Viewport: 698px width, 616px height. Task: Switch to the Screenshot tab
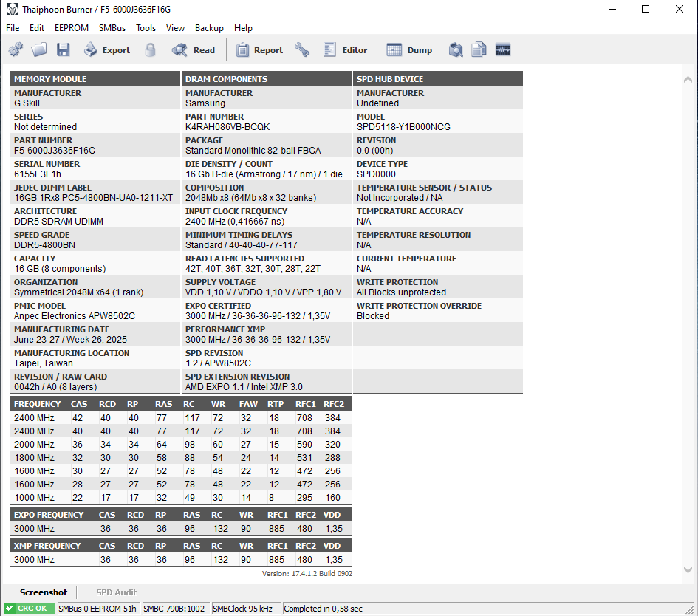coord(44,592)
